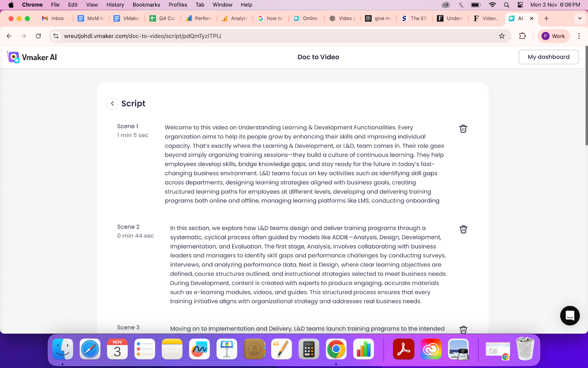This screenshot has width=588, height=368.
Task: Expand the tab search dropdown arrow
Action: coord(580,18)
